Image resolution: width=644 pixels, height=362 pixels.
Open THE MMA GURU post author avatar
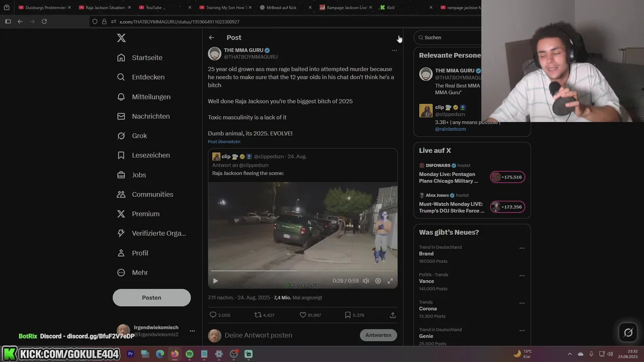[x=215, y=53]
